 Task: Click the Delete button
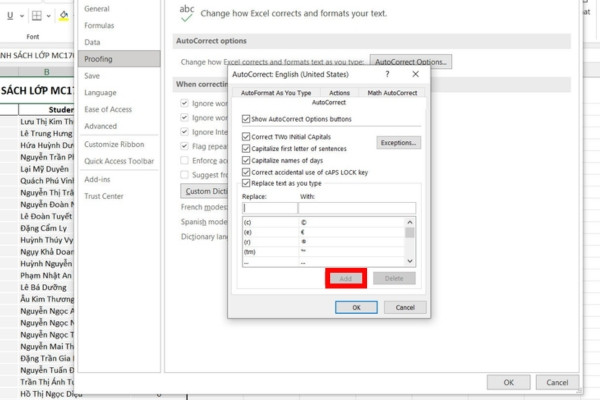(394, 278)
